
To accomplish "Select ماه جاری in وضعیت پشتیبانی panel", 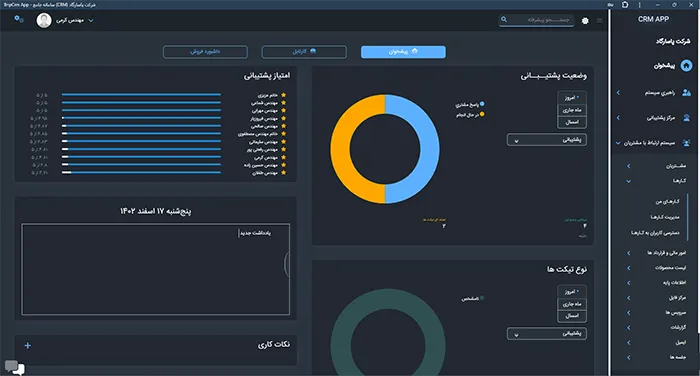I will click(572, 110).
